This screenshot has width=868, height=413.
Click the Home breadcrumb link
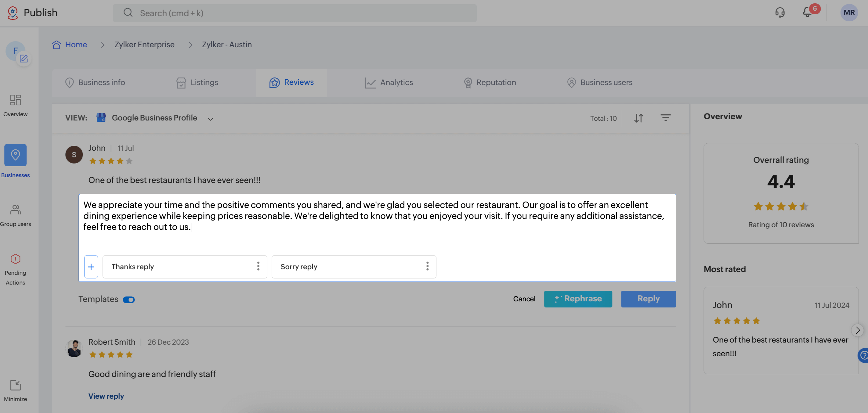(x=76, y=45)
